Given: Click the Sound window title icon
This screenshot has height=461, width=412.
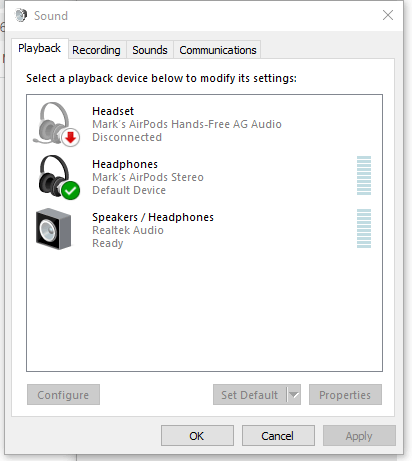Looking at the screenshot, I should (21, 15).
